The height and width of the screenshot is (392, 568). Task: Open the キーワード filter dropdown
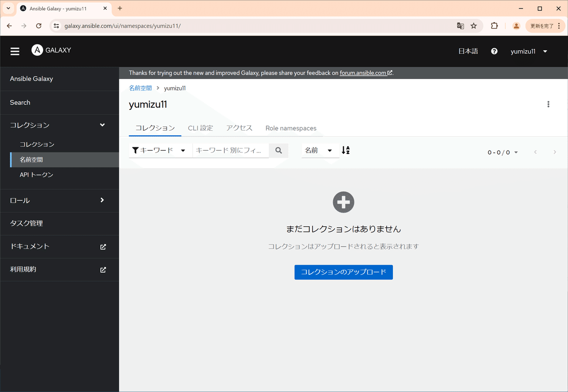160,151
